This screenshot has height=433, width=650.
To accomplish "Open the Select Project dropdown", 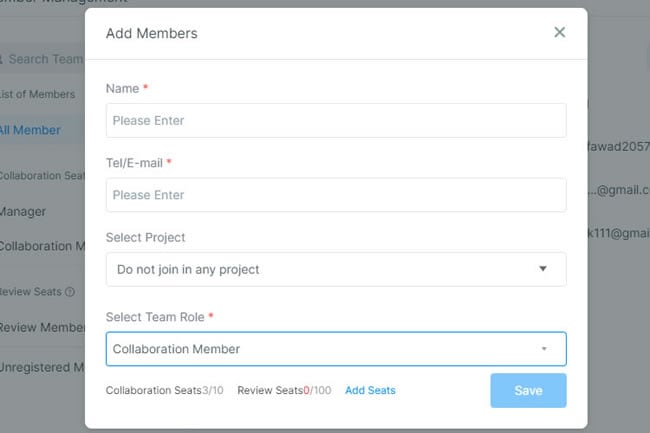I will pos(336,269).
